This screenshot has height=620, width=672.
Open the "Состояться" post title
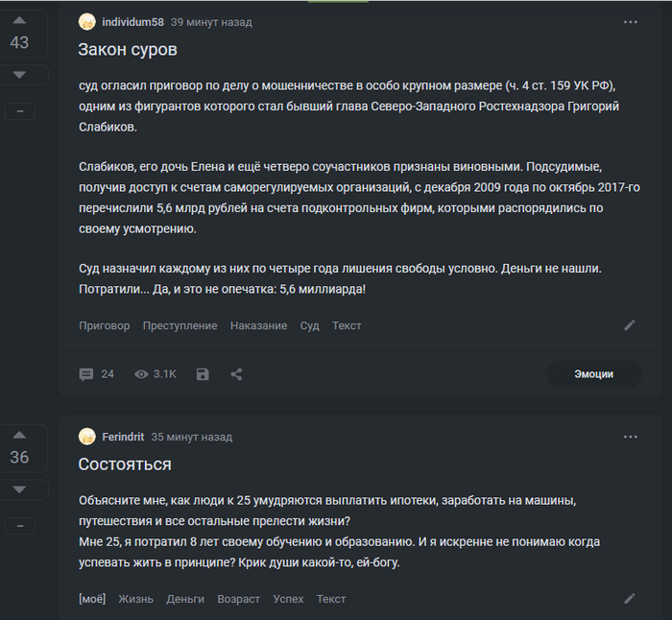(x=125, y=465)
